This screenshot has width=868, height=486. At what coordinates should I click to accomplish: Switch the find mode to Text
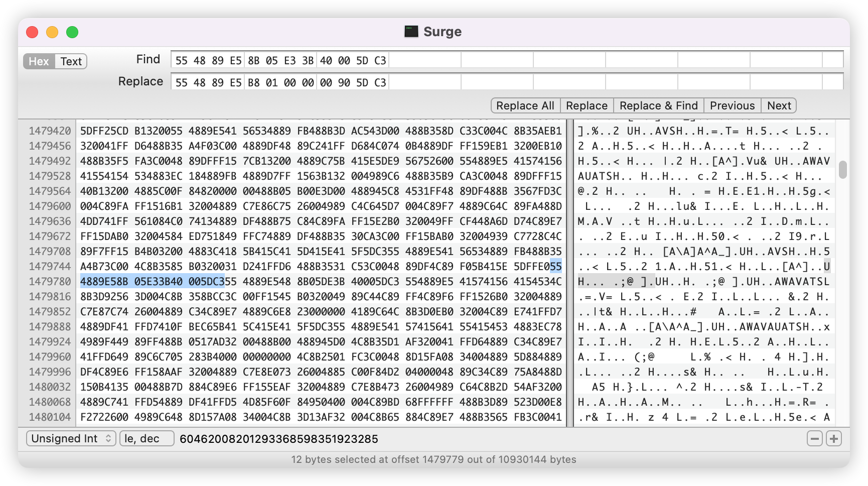(71, 61)
